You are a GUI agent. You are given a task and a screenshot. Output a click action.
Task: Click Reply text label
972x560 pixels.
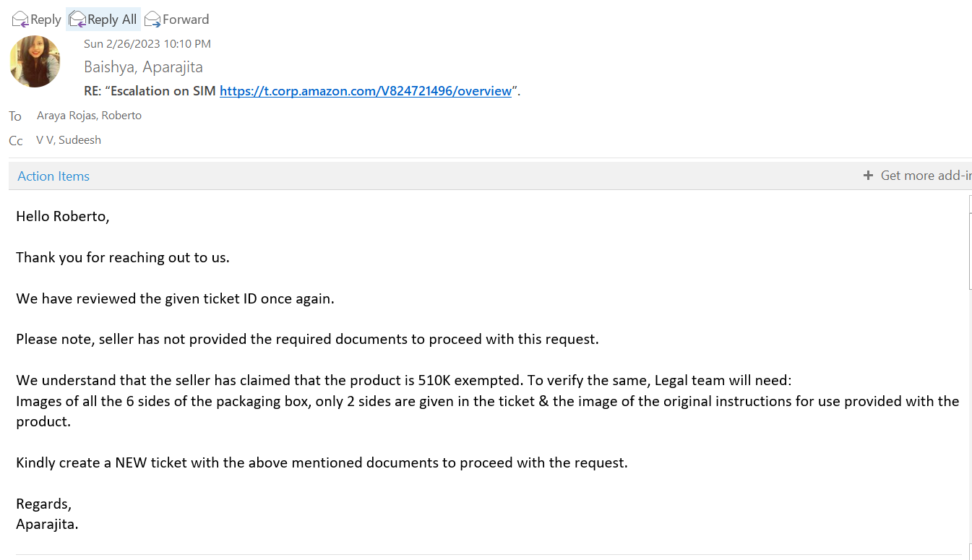(46, 20)
